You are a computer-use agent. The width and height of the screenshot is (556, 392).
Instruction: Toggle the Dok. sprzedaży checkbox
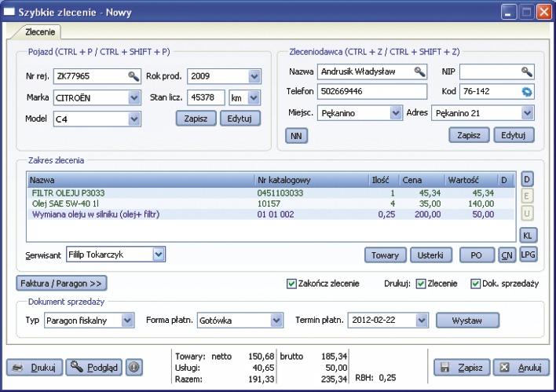click(x=475, y=284)
